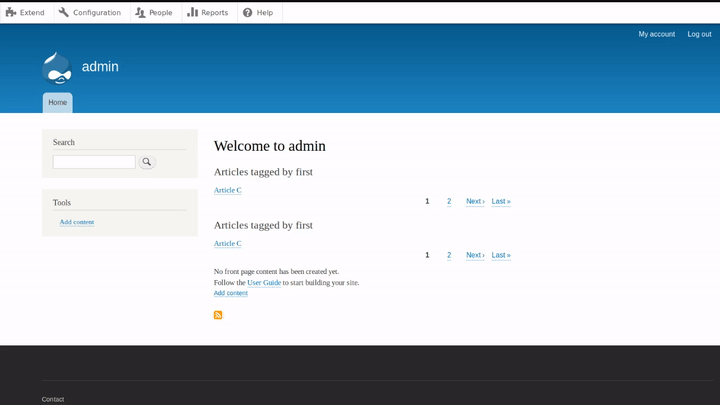Click the Drupal drop logo
Image resolution: width=720 pixels, height=405 pixels.
click(x=57, y=68)
